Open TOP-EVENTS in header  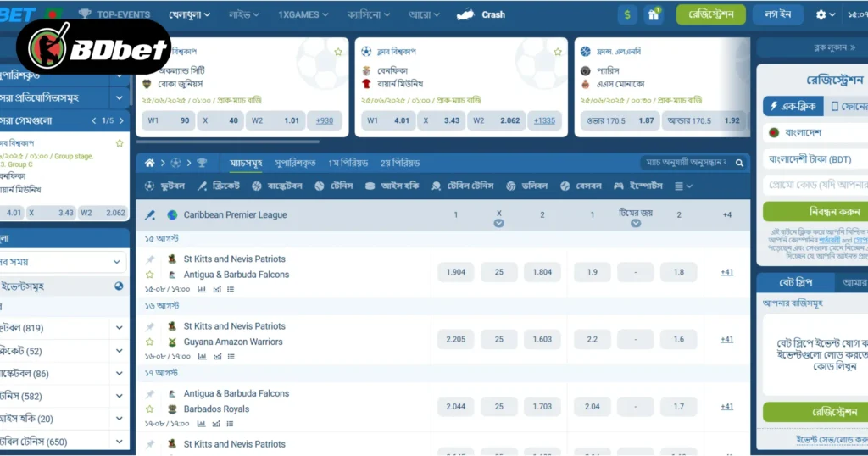click(x=114, y=15)
